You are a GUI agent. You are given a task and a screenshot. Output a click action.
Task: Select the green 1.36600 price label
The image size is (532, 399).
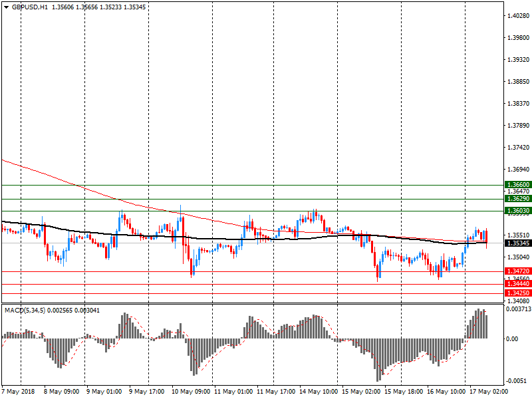click(x=517, y=185)
